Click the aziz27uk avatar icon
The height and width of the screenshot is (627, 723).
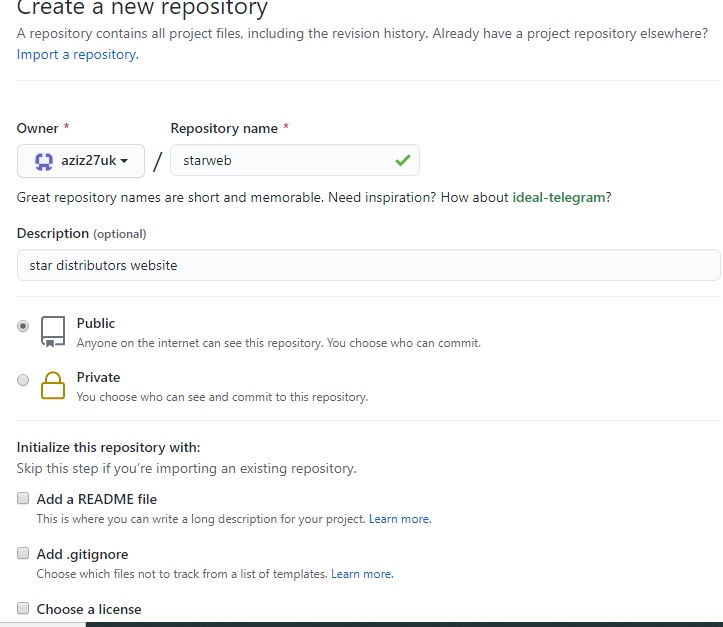[x=44, y=161]
